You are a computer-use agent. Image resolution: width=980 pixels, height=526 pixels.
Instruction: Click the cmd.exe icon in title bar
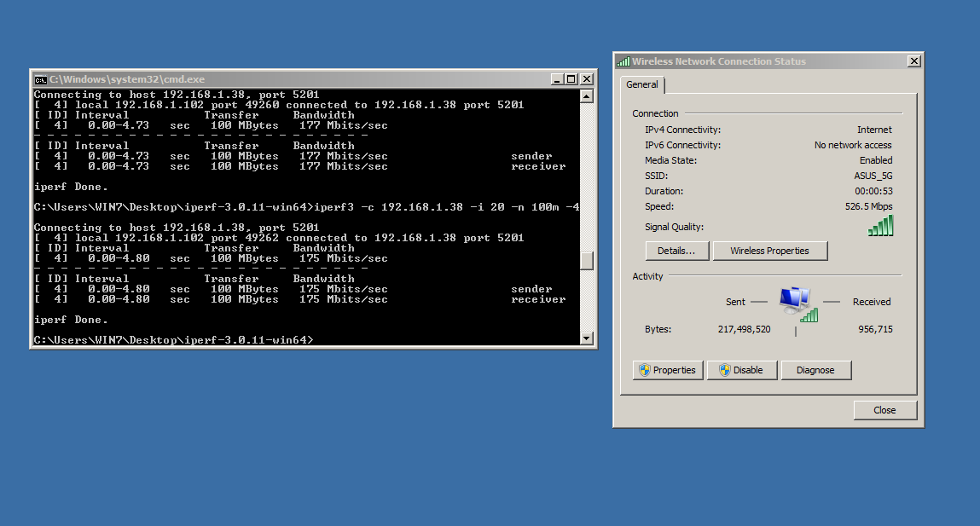40,79
